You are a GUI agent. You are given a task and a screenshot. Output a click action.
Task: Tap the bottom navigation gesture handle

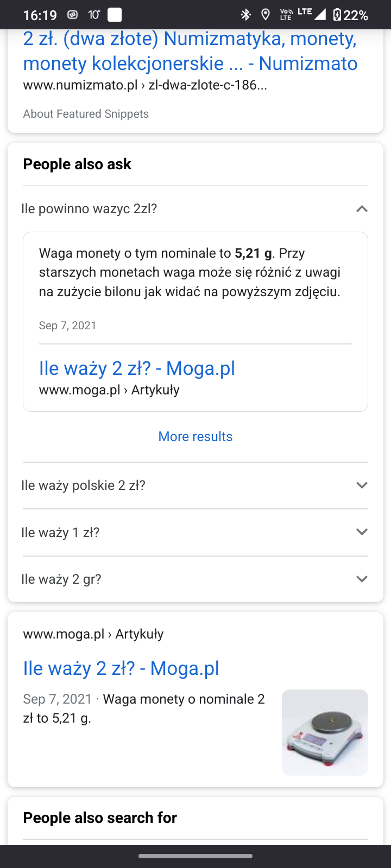click(195, 857)
